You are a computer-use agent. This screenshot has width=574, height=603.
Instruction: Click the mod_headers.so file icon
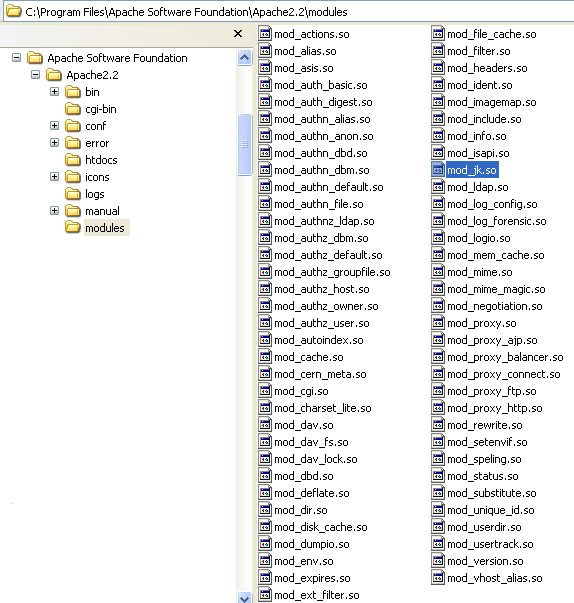[x=438, y=68]
